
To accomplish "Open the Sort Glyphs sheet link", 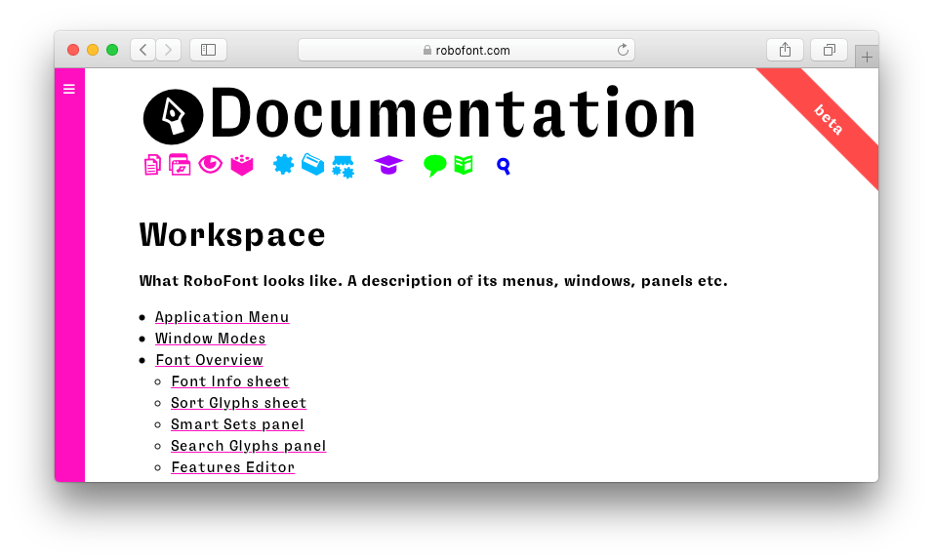I will click(238, 403).
